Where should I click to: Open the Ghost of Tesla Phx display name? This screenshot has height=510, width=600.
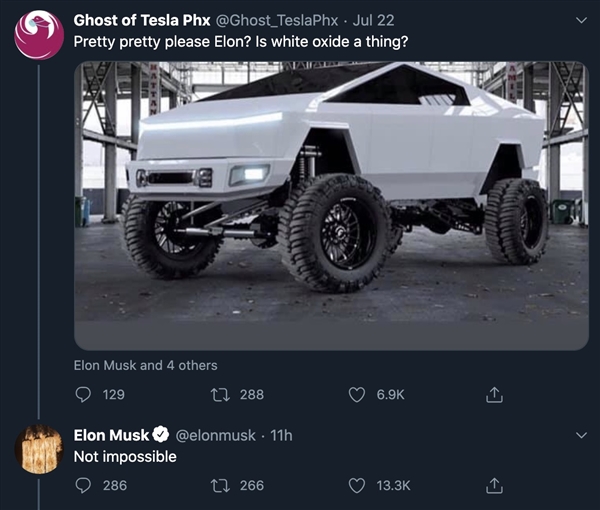136,20
